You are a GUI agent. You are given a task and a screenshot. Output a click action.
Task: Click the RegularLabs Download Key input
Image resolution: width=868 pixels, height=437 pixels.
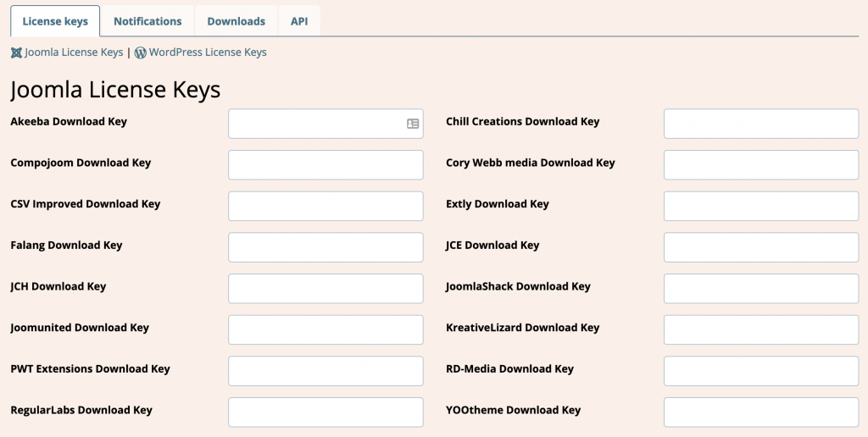tap(325, 412)
